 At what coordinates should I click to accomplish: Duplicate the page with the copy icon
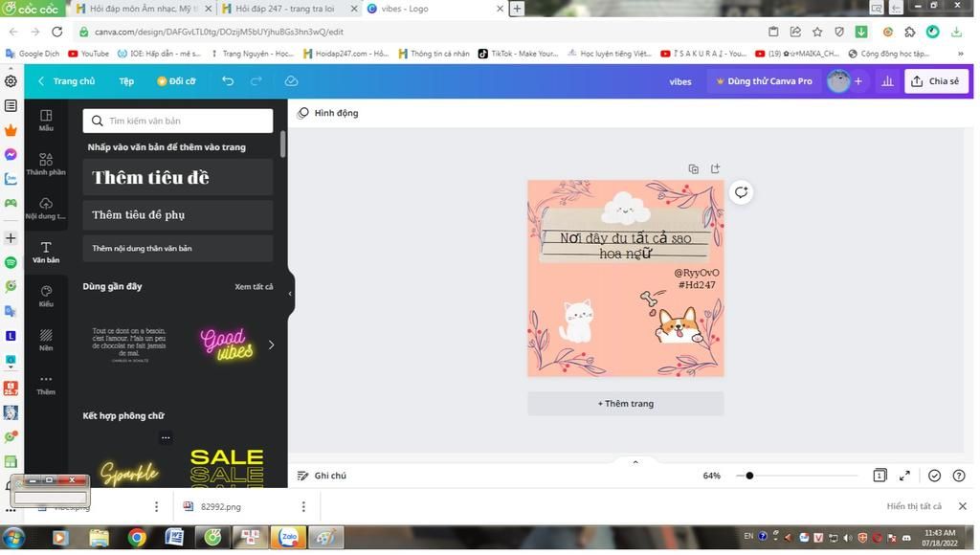point(693,168)
